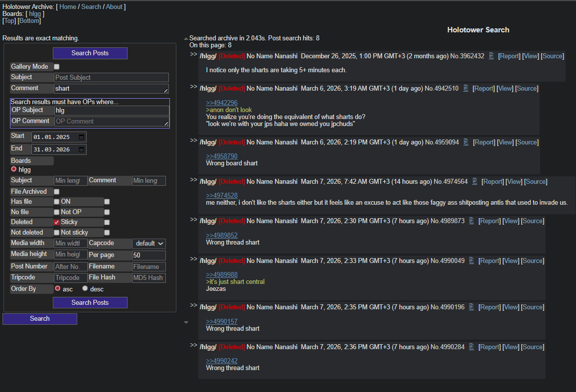Click the lower Search Posts button

pos(90,302)
